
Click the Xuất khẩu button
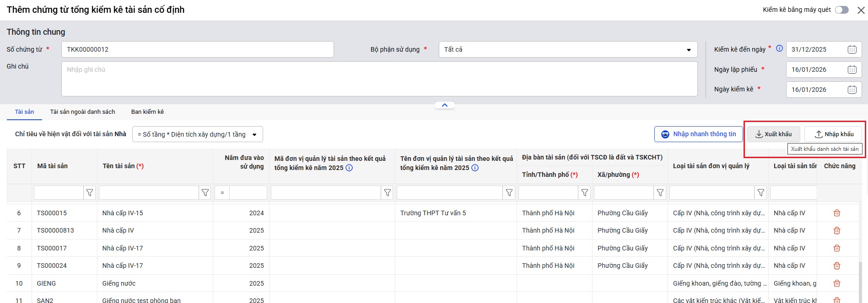[x=773, y=134]
